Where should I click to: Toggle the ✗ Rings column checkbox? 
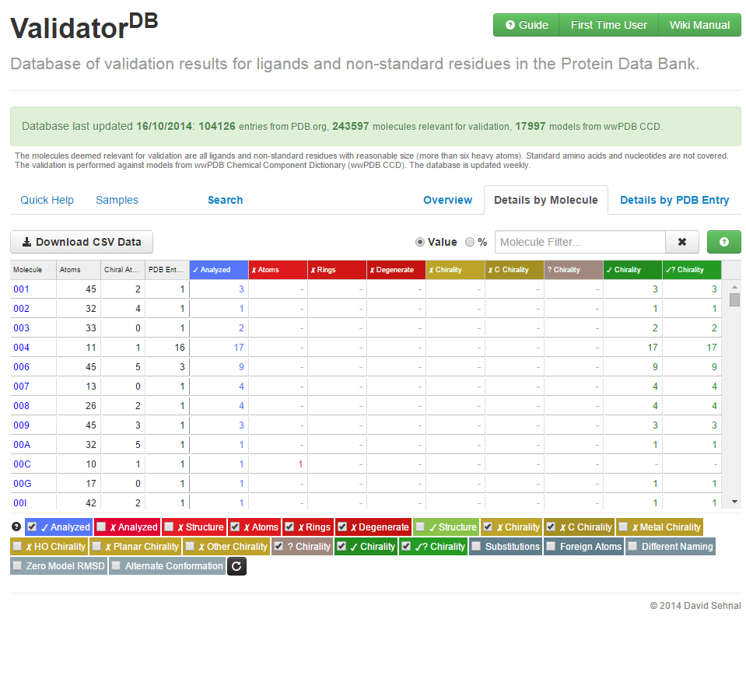tap(289, 527)
